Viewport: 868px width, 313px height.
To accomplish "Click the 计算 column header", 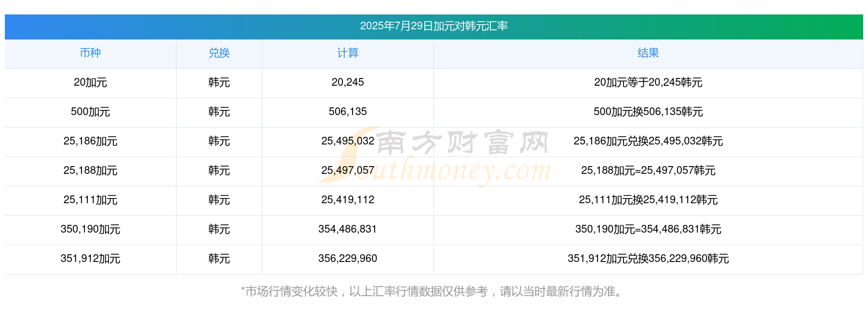I will 348,53.
